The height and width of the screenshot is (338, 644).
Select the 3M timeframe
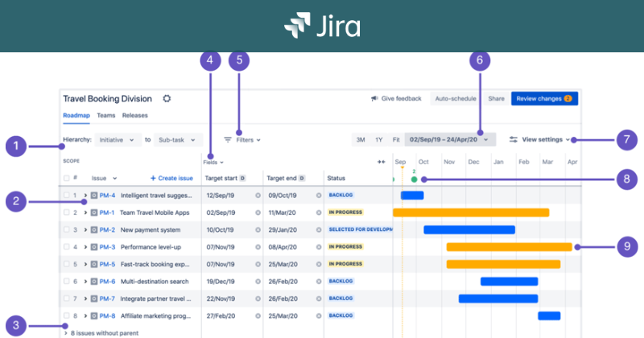361,140
